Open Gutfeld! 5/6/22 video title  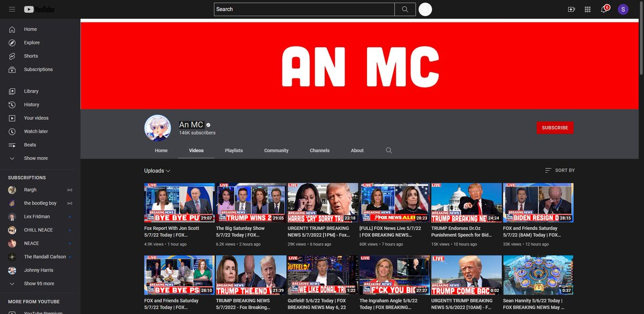317,304
